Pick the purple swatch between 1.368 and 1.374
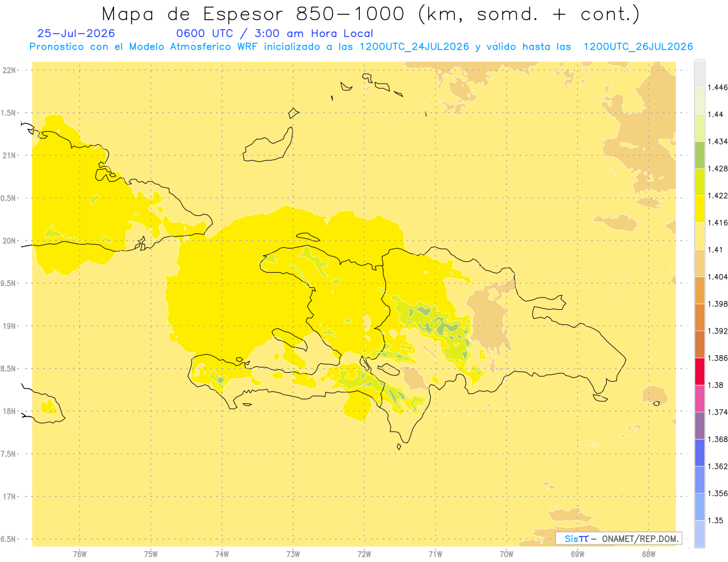 tap(699, 426)
